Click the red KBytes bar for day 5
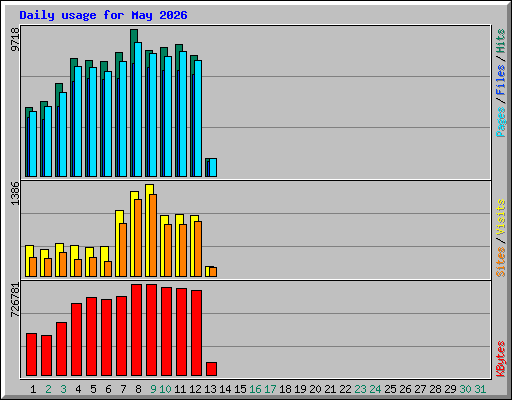Screen dimensions: 512x400 [92, 337]
